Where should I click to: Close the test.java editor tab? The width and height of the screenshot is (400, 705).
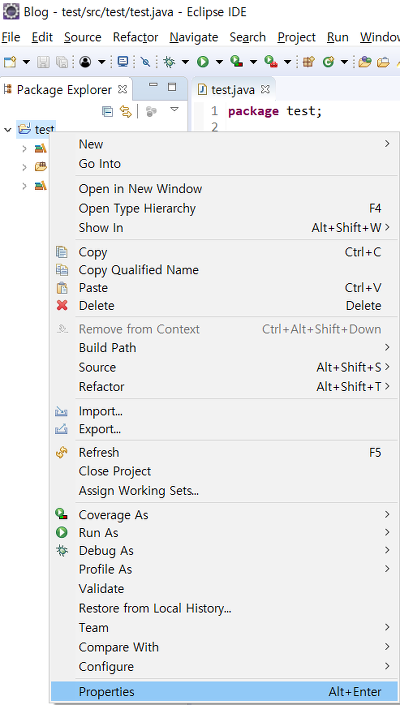coord(265,89)
